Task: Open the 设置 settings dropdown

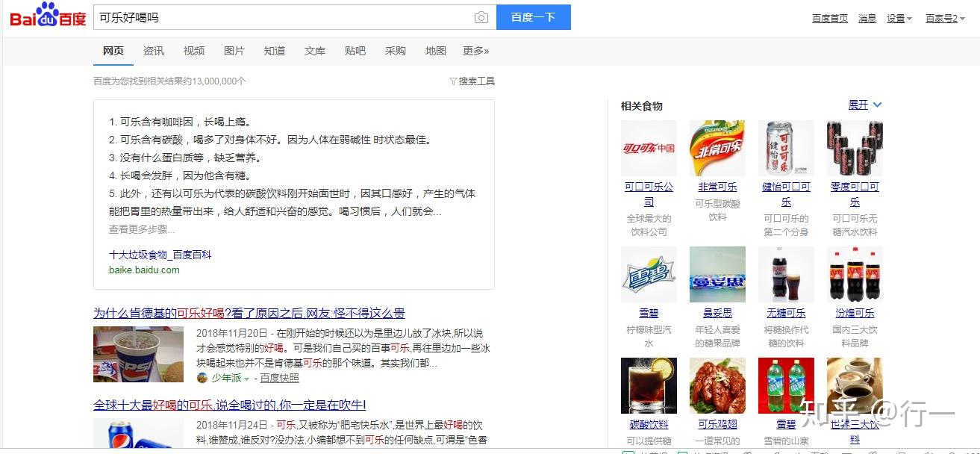Action: click(x=899, y=19)
